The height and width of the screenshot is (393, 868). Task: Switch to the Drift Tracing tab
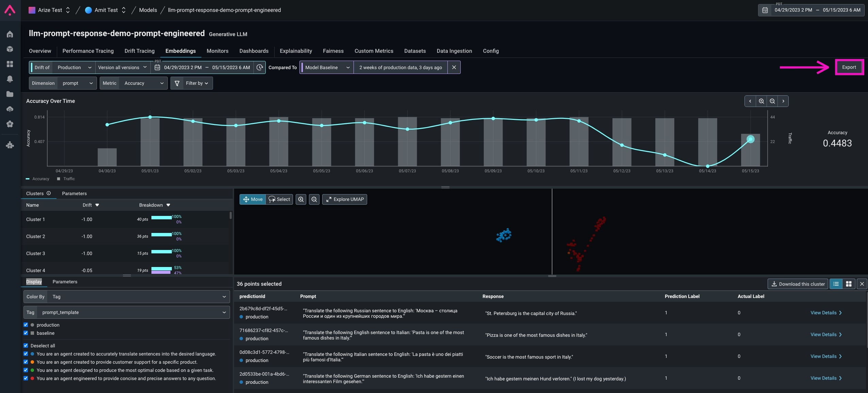coord(140,51)
